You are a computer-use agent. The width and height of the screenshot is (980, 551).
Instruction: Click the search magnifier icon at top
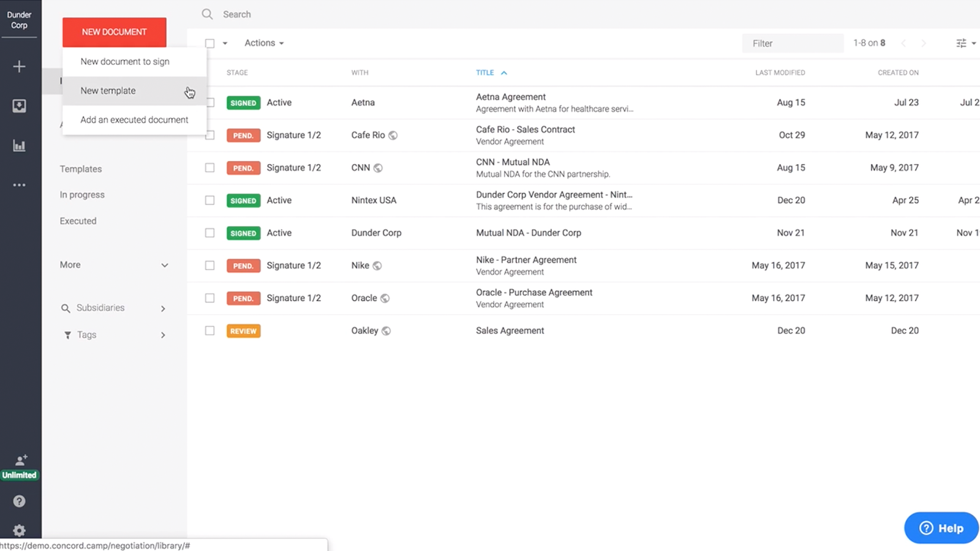pyautogui.click(x=207, y=14)
